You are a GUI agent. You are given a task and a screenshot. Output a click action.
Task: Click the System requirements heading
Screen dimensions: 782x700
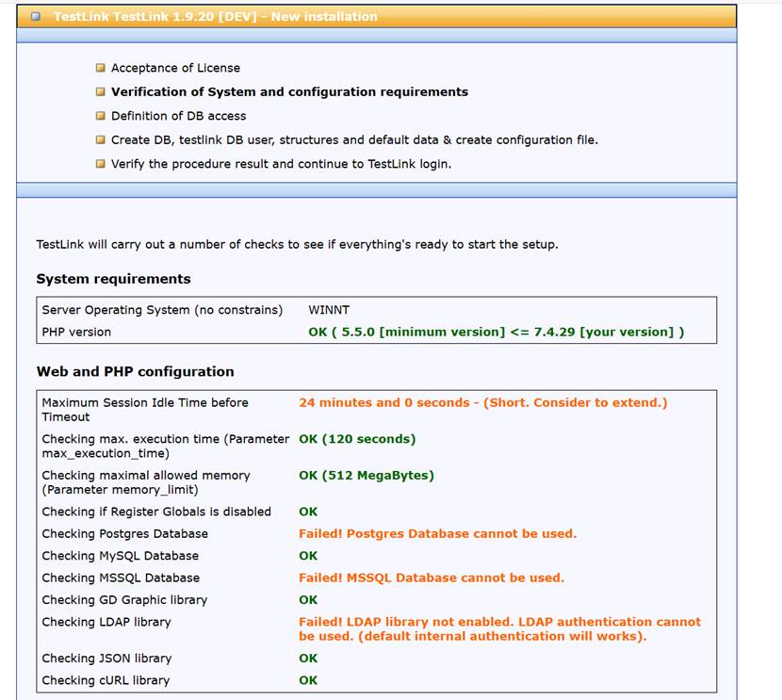[113, 279]
